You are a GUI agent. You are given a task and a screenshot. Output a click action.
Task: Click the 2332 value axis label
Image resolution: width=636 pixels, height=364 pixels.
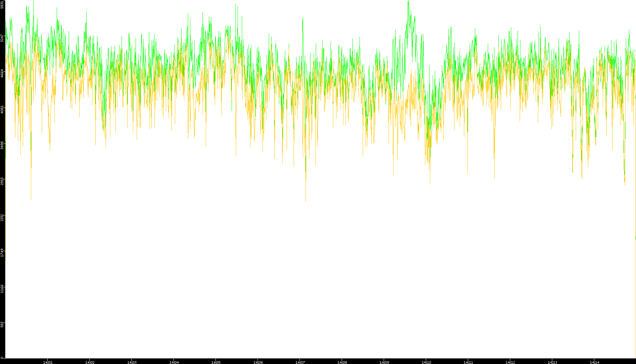click(x=2, y=217)
